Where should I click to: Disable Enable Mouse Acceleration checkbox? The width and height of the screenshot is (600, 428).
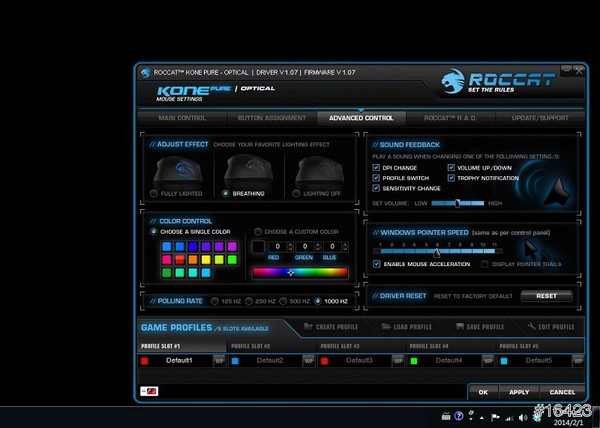click(376, 264)
